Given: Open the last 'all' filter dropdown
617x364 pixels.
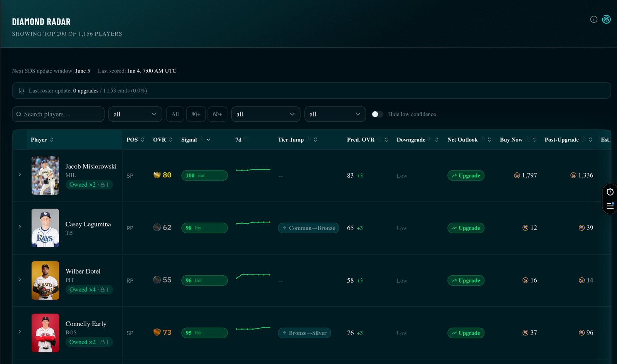Looking at the screenshot, I should pos(335,114).
